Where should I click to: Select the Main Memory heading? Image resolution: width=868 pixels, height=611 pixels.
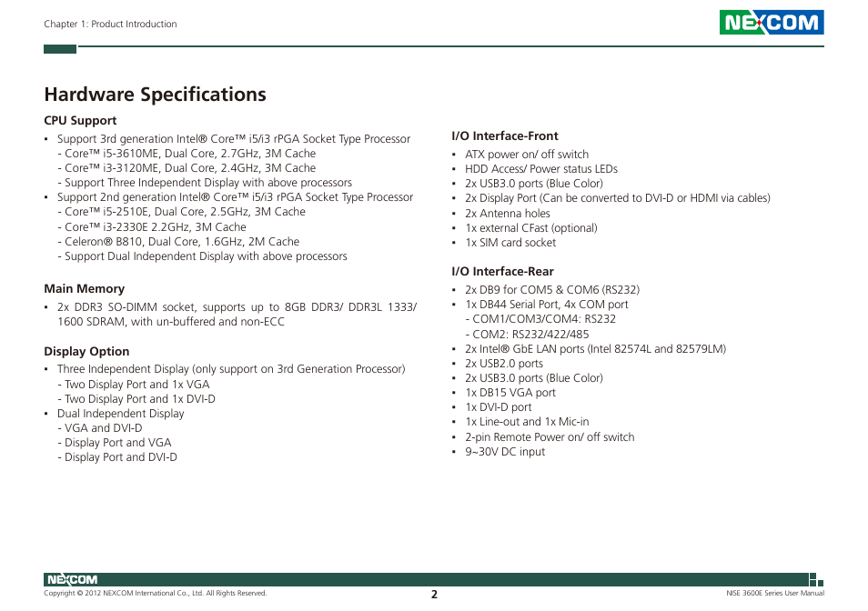coord(84,288)
